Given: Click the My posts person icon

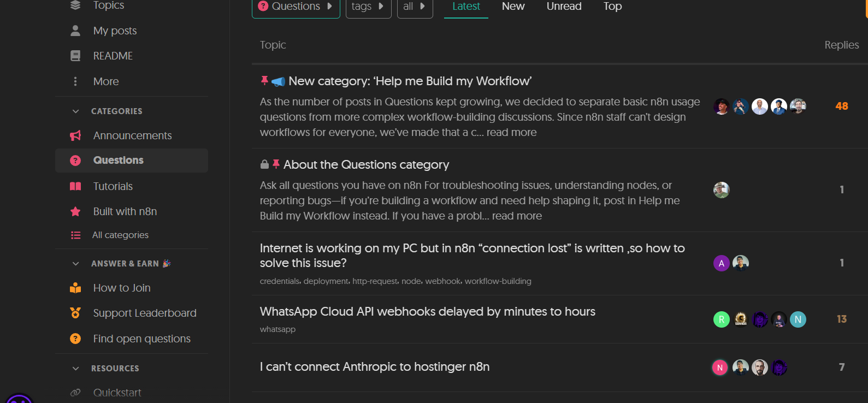Looking at the screenshot, I should point(75,31).
